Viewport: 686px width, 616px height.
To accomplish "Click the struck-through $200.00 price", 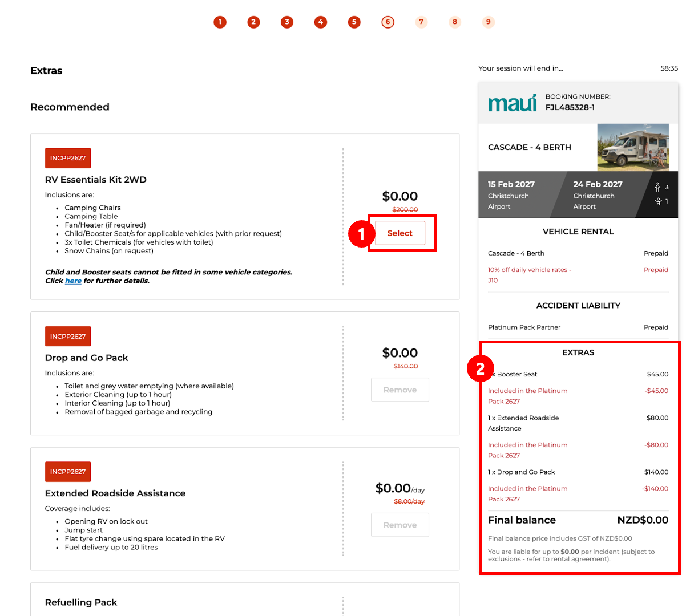I will tap(405, 210).
